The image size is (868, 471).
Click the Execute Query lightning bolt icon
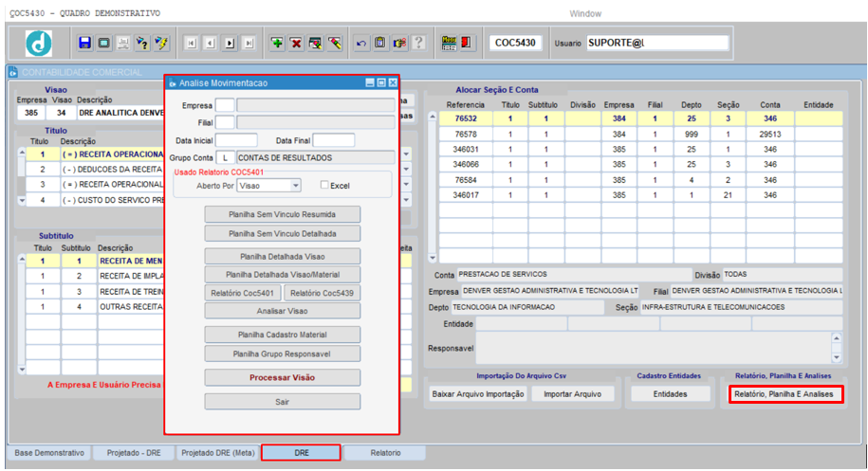161,43
